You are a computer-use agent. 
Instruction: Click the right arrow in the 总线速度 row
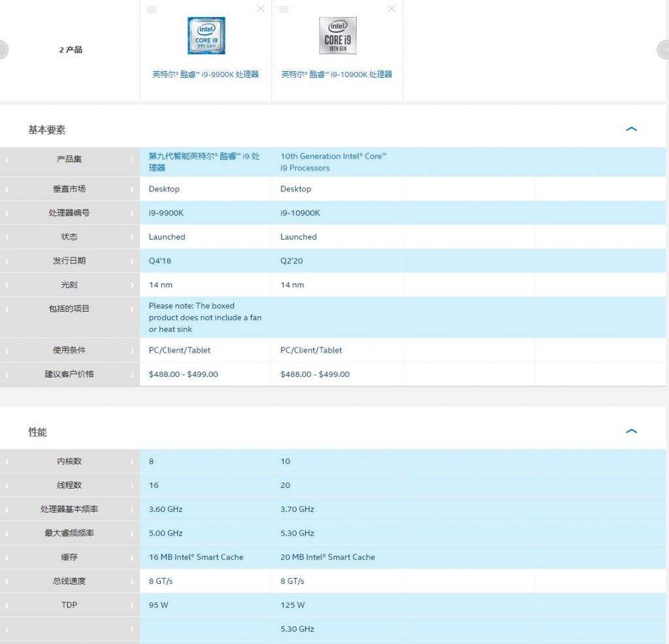[132, 581]
